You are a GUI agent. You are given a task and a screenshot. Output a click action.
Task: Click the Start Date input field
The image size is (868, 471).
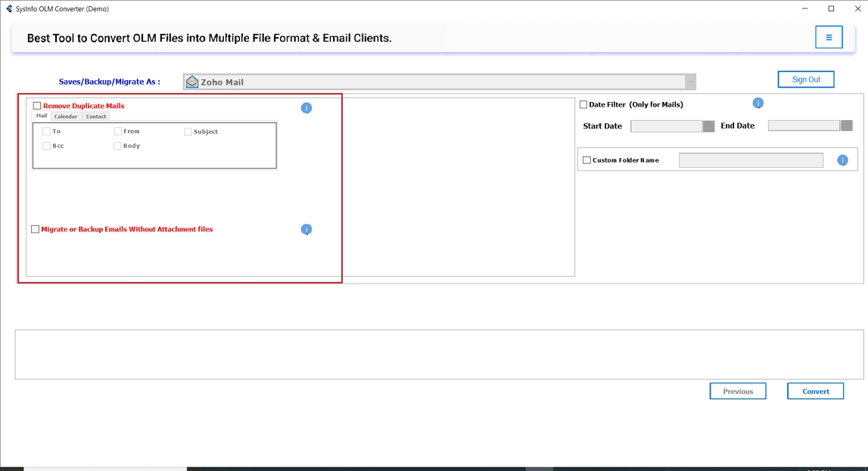[x=667, y=126]
